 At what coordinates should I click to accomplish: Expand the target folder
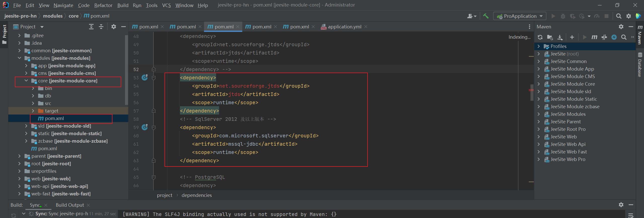tap(33, 111)
